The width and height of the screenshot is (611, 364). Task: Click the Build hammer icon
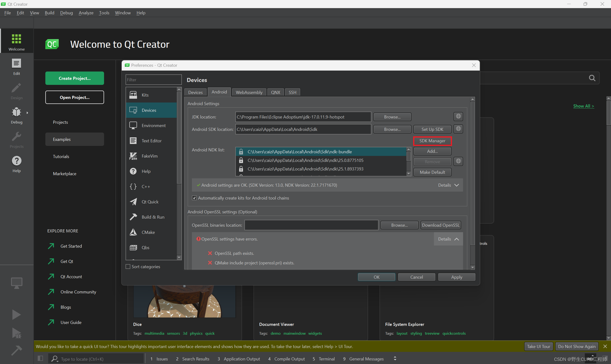point(17,350)
